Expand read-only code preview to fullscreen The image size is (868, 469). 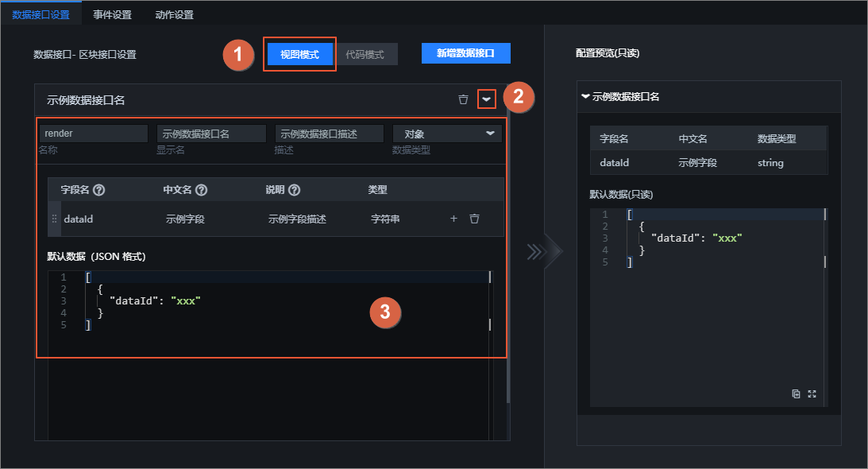[812, 393]
